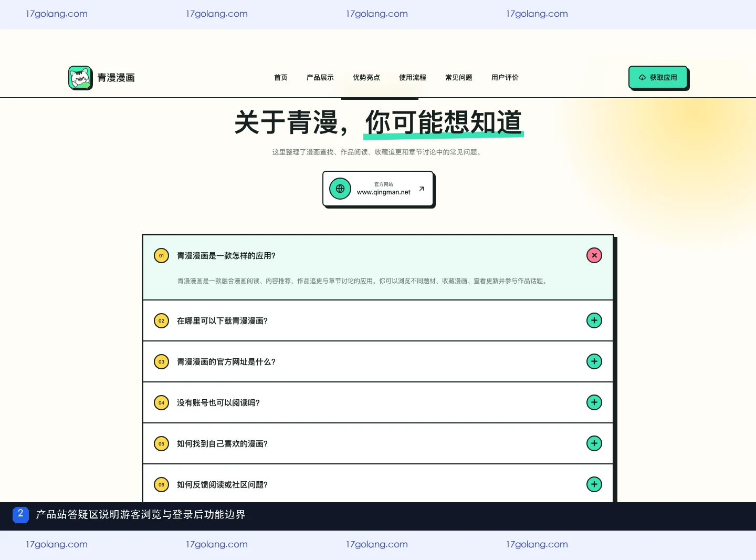Click question text 没有账号也可以阅读吗?
This screenshot has height=560, width=756.
click(218, 403)
